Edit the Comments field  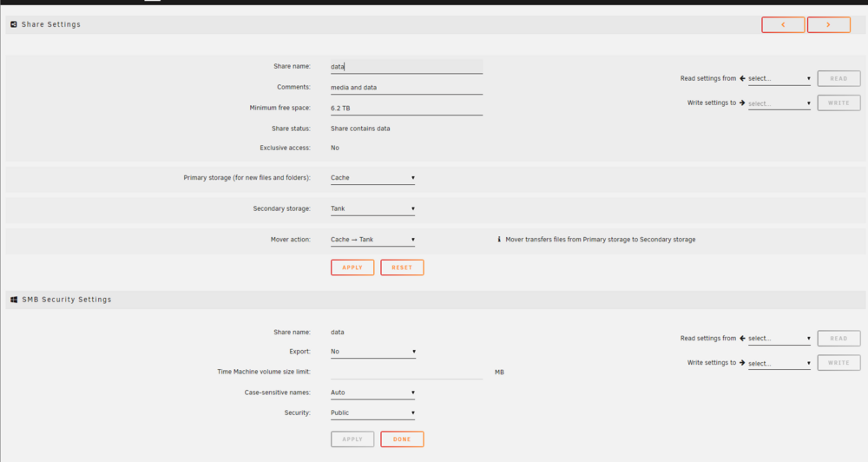406,88
